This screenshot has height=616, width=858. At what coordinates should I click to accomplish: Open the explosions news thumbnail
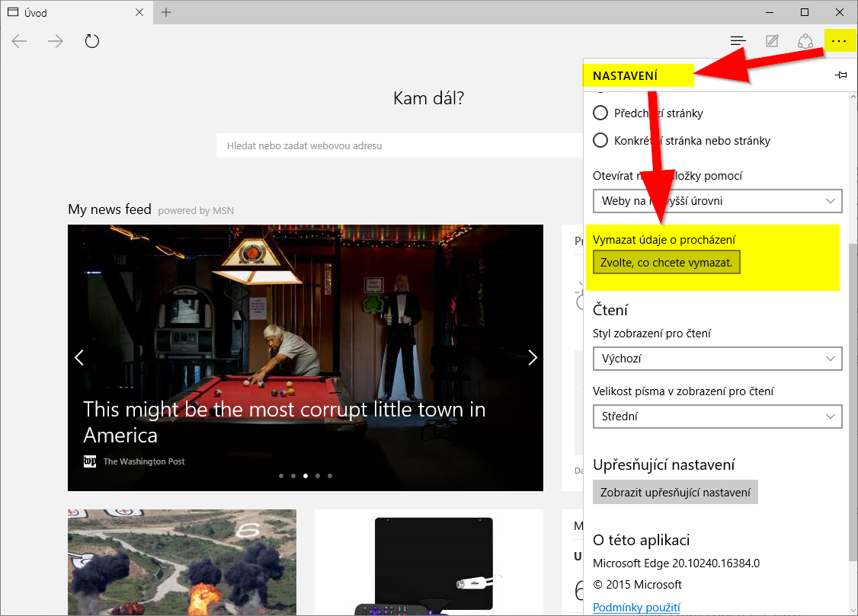(x=182, y=563)
